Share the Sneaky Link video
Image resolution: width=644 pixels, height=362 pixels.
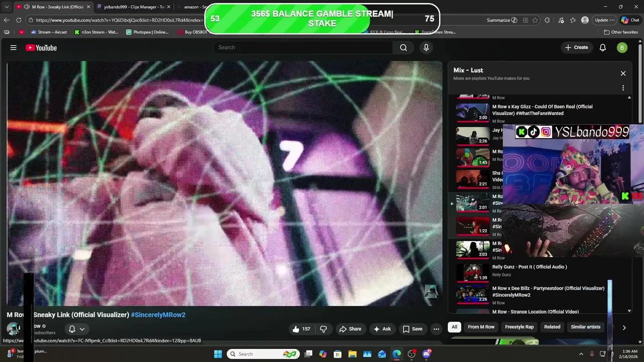click(x=350, y=329)
